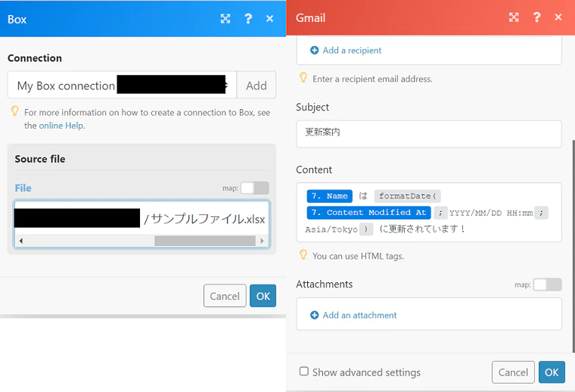Open the My Box connection dropdown
The width and height of the screenshot is (575, 392).
(x=122, y=85)
